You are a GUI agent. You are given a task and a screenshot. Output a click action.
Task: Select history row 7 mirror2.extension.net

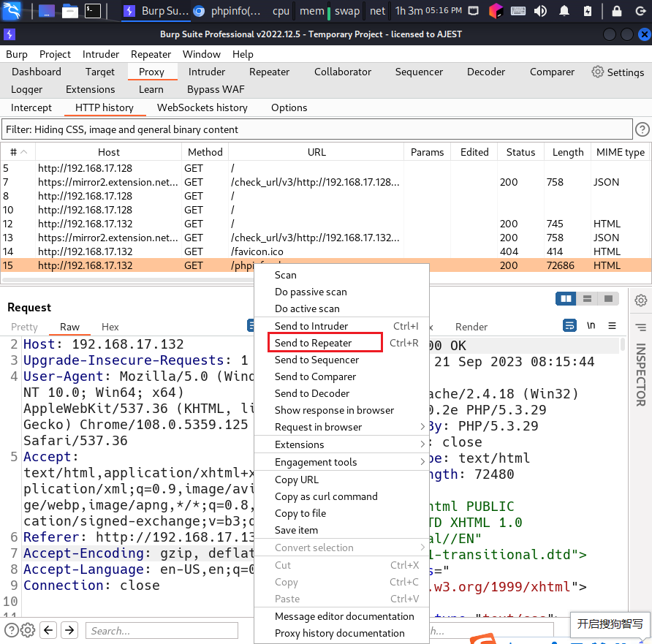tap(325, 182)
